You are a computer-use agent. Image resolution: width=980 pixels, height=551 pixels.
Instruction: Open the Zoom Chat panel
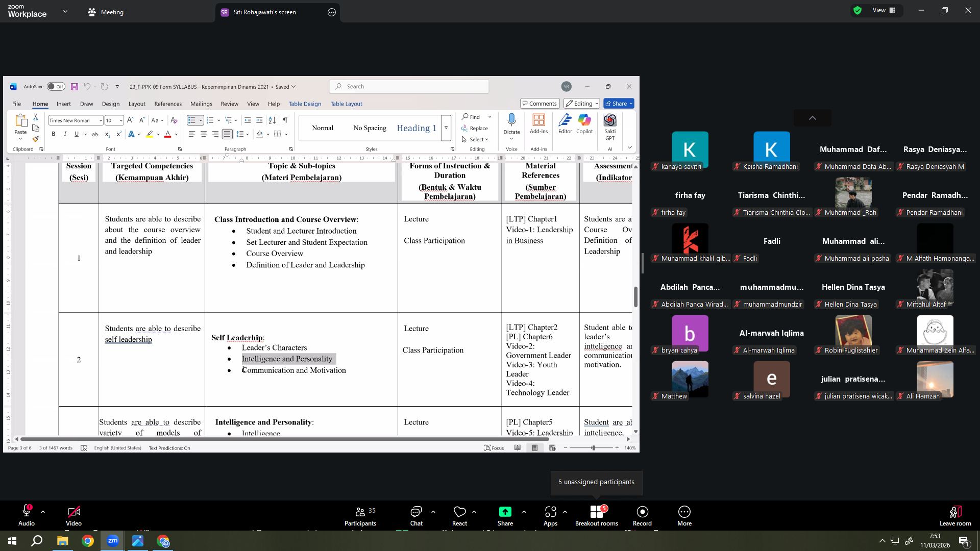(416, 516)
